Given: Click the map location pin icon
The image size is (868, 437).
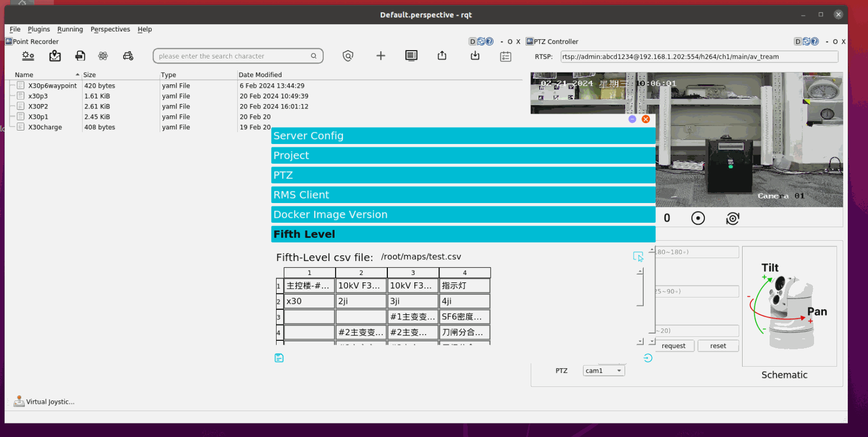Looking at the screenshot, I should point(55,56).
